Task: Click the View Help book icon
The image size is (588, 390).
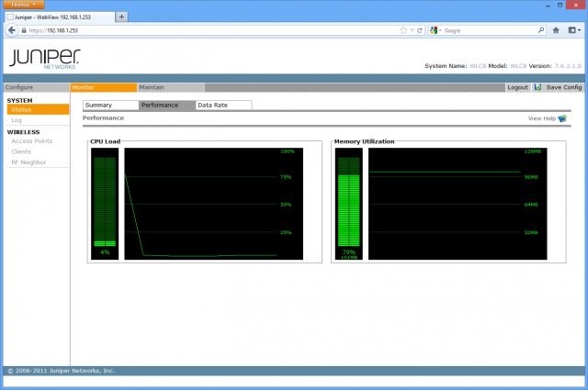Action: click(x=562, y=118)
